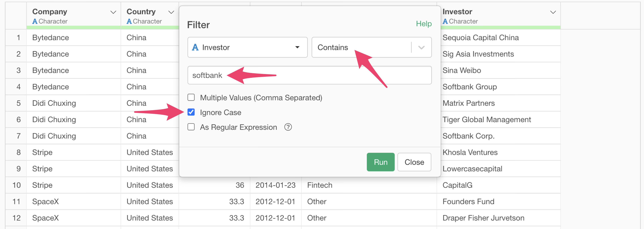This screenshot has height=229, width=644.
Task: Close the Filter dialog
Action: click(x=414, y=162)
